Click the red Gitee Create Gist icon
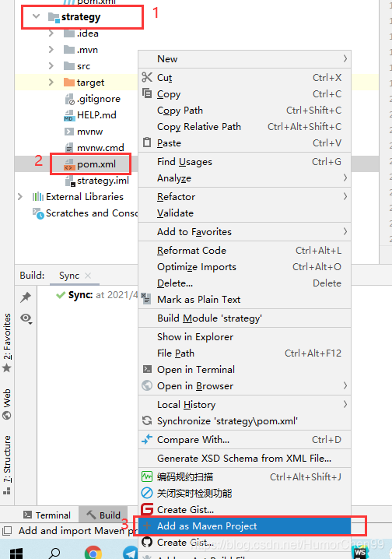 (x=147, y=509)
